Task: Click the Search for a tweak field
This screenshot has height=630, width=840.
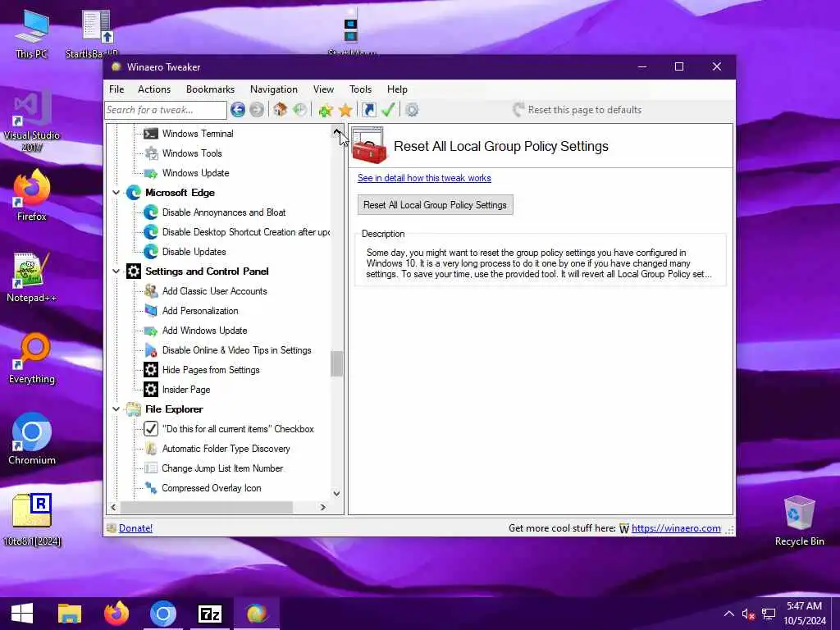Action: [166, 110]
